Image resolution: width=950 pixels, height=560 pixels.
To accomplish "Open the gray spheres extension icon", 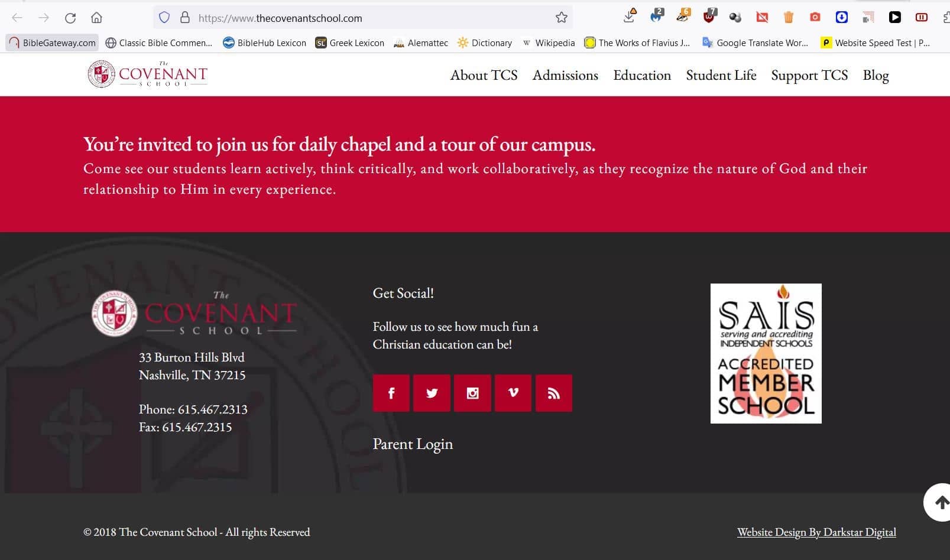I will pyautogui.click(x=735, y=18).
